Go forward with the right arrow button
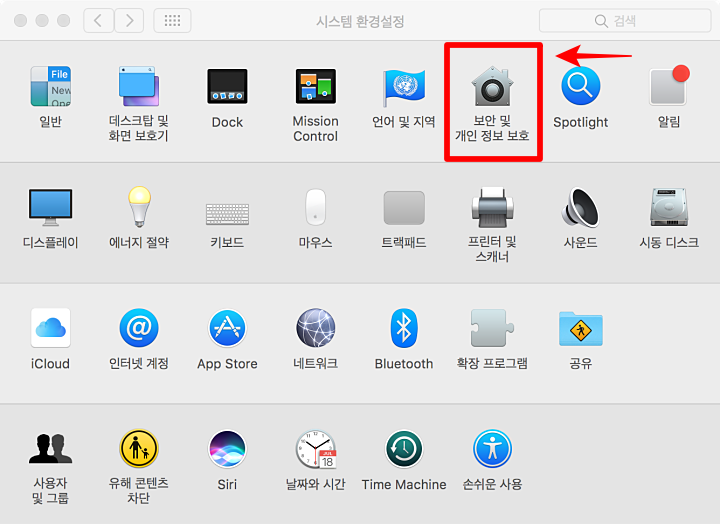The height and width of the screenshot is (524, 720). [129, 21]
